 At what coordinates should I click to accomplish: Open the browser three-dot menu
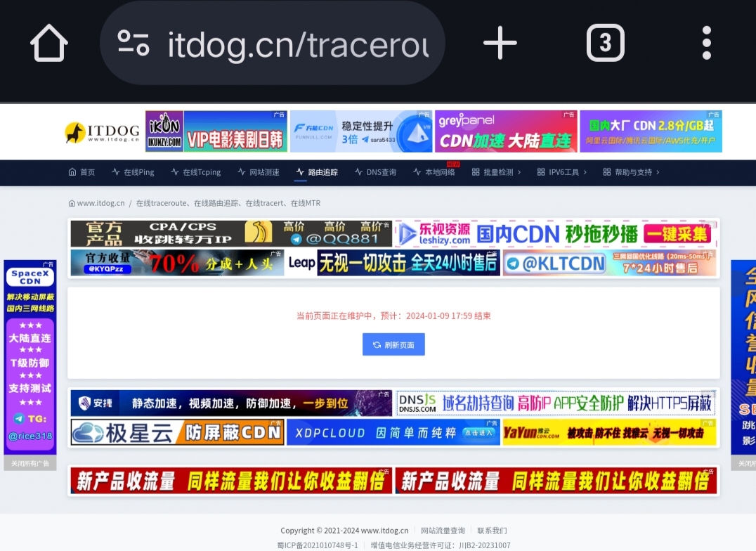705,42
